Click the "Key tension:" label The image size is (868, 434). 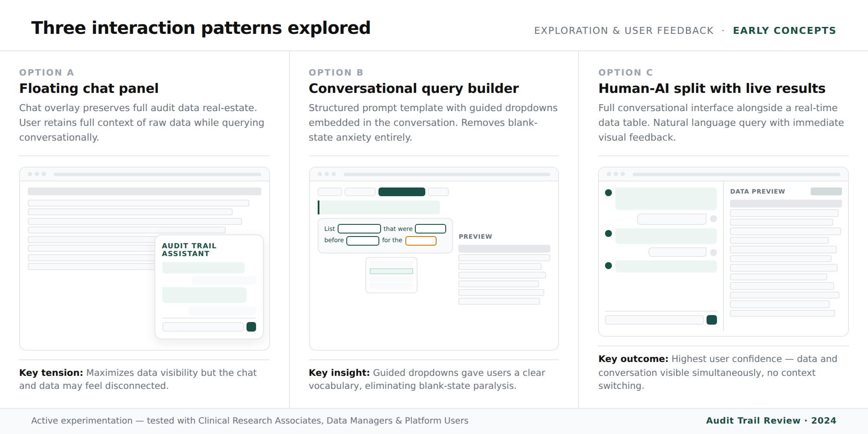[x=51, y=373]
